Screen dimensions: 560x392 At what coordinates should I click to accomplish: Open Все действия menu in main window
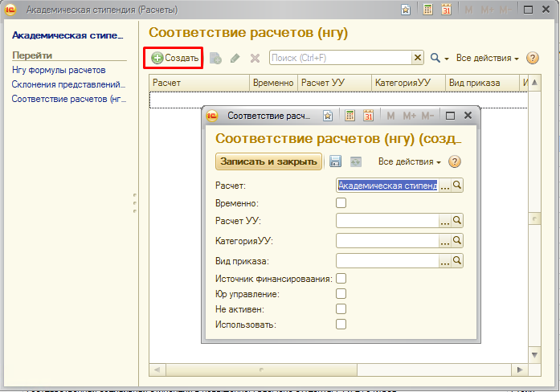(x=487, y=58)
